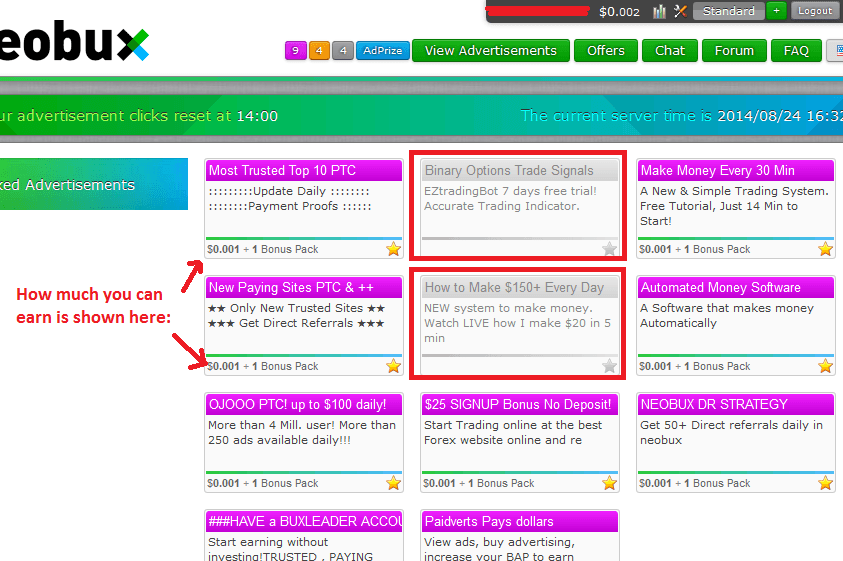Click 'Only New Trusted Sites' description text
The image size is (843, 561).
coord(296,308)
